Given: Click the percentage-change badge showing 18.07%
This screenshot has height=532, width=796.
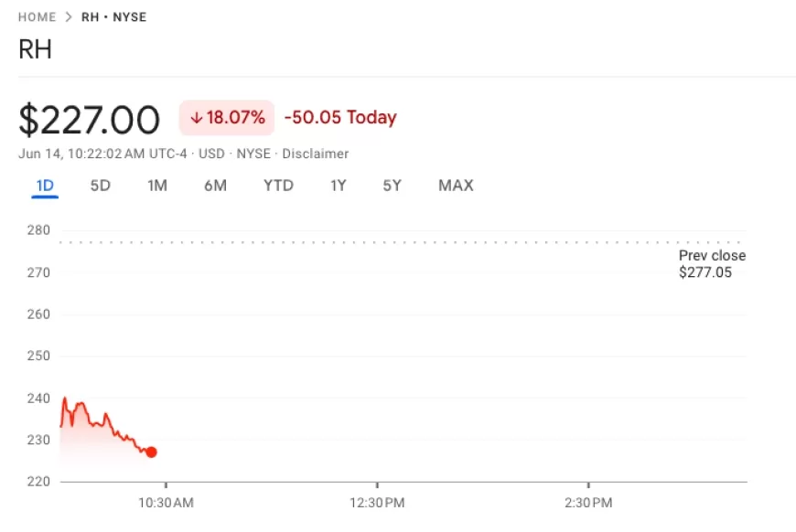Looking at the screenshot, I should 227,118.
